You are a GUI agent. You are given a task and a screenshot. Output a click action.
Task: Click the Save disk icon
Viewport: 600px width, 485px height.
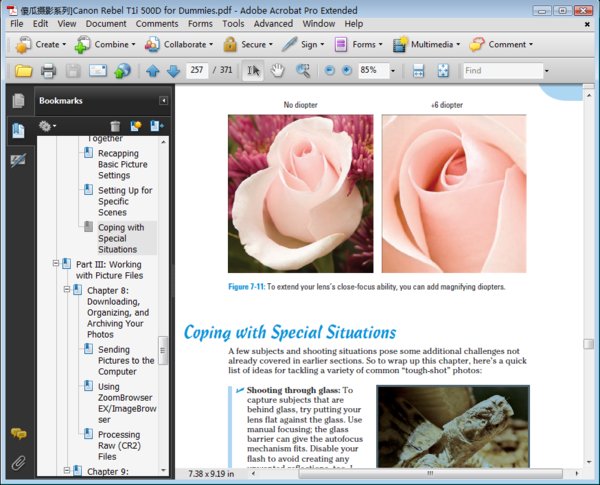73,71
